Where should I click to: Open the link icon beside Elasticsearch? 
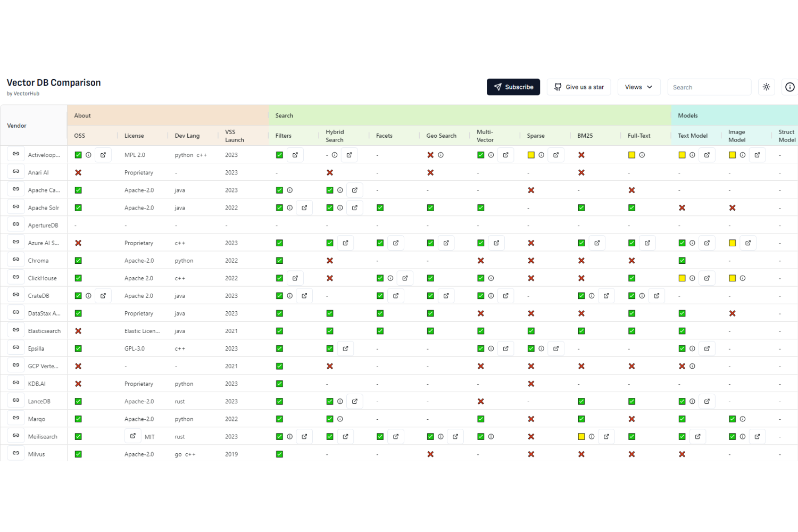[x=16, y=330]
